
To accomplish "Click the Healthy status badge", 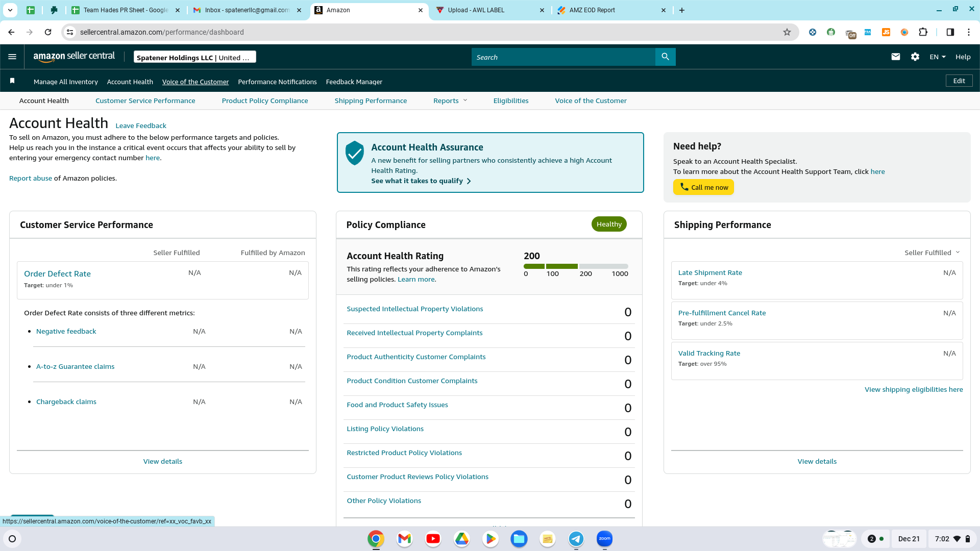I will 609,224.
